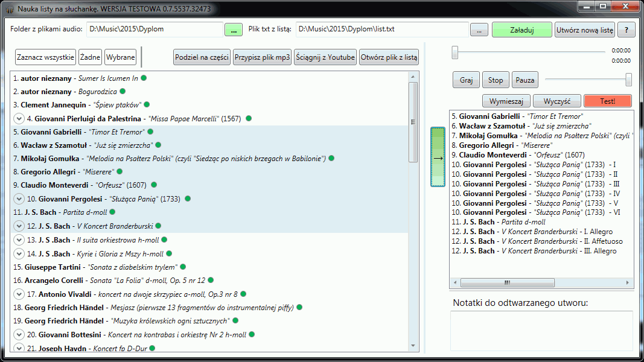The width and height of the screenshot is (644, 362).
Task: Click the green arrow button to transfer selected items
Action: point(438,157)
